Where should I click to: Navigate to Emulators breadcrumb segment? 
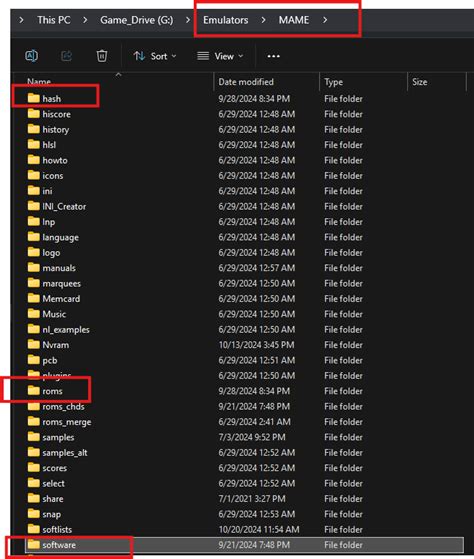coord(226,20)
